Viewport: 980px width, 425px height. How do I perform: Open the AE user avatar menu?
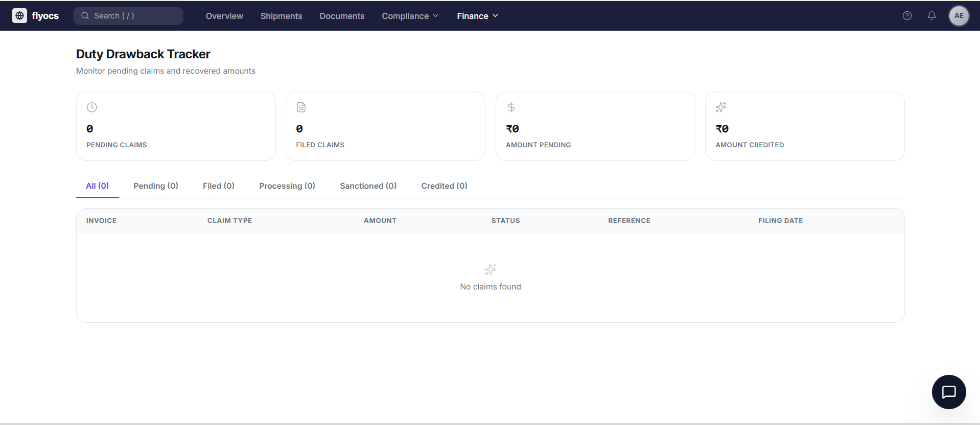pyautogui.click(x=959, y=16)
